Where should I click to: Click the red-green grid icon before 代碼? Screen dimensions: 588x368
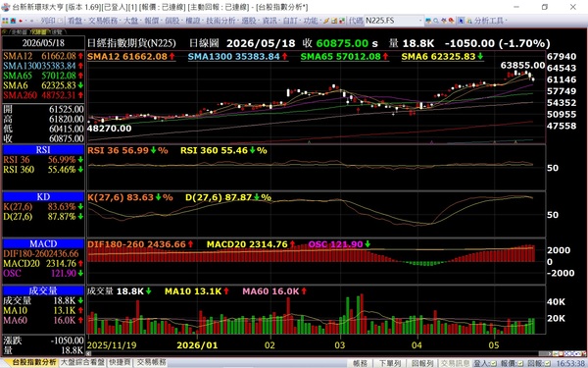[342, 21]
